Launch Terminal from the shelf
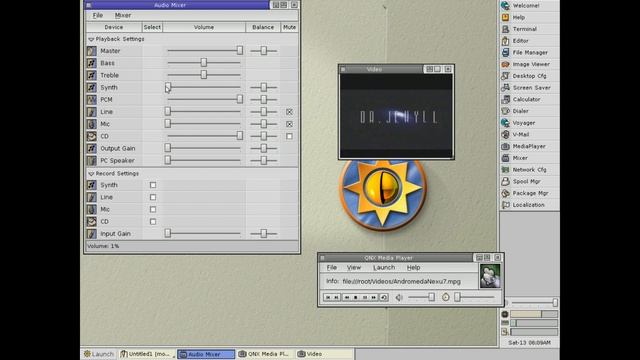The image size is (640, 360). [x=529, y=29]
